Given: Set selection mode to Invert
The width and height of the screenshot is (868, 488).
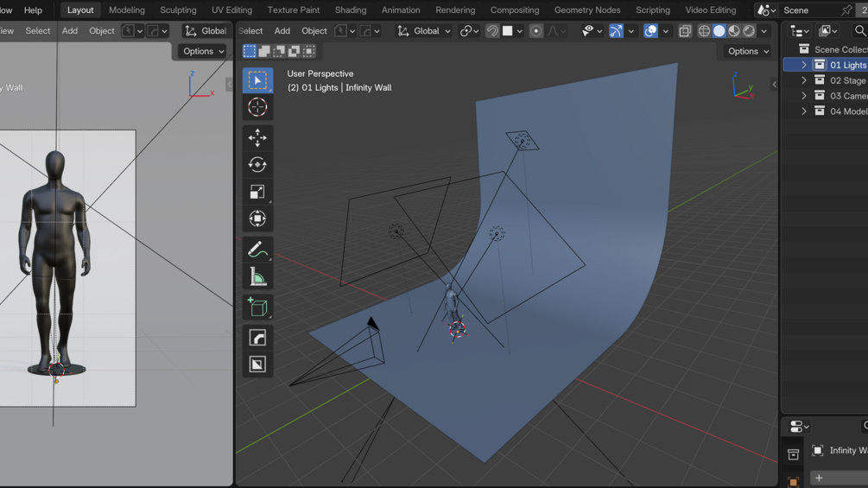Looking at the screenshot, I should pos(294,51).
